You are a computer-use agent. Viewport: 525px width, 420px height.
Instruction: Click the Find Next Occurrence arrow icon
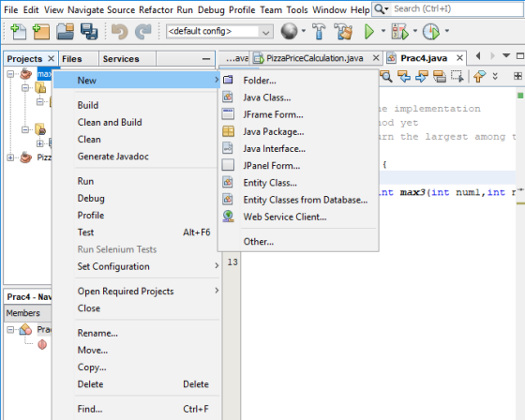[422, 76]
